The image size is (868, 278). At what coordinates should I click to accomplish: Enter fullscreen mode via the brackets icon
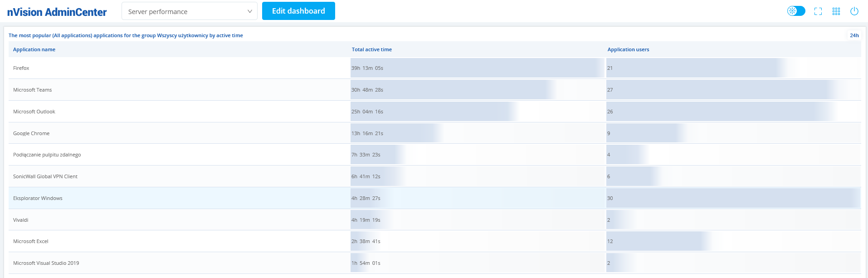[x=818, y=11]
